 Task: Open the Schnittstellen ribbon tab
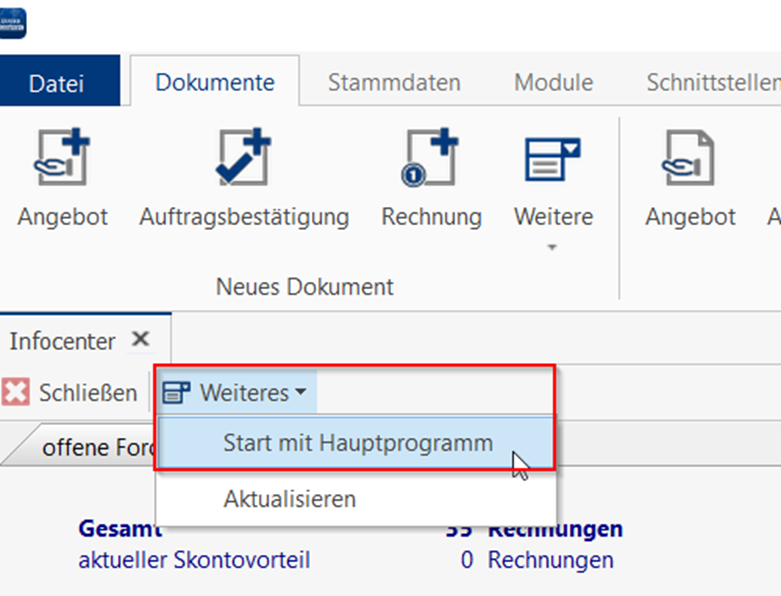click(712, 83)
